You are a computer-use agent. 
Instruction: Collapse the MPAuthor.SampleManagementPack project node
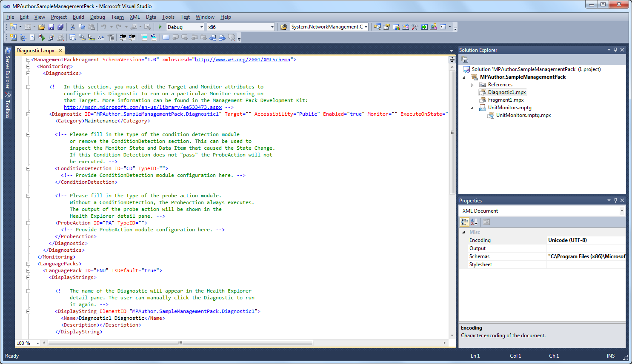[464, 77]
